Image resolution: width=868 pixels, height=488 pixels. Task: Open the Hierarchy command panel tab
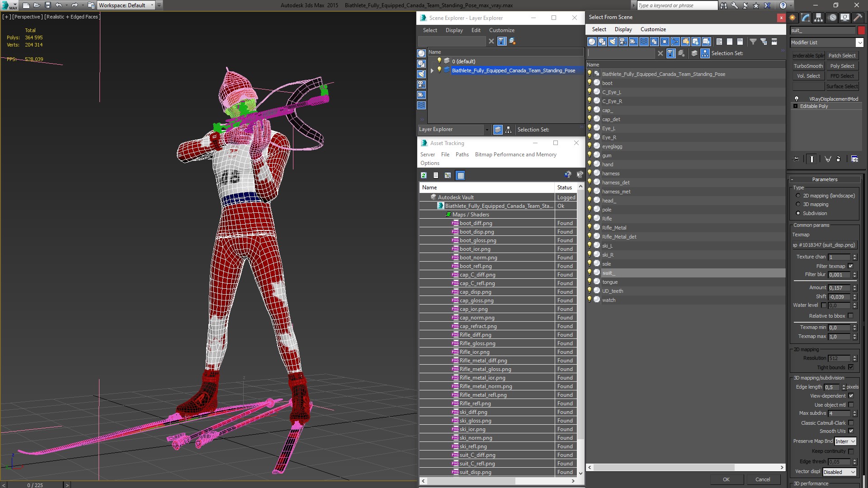(819, 18)
